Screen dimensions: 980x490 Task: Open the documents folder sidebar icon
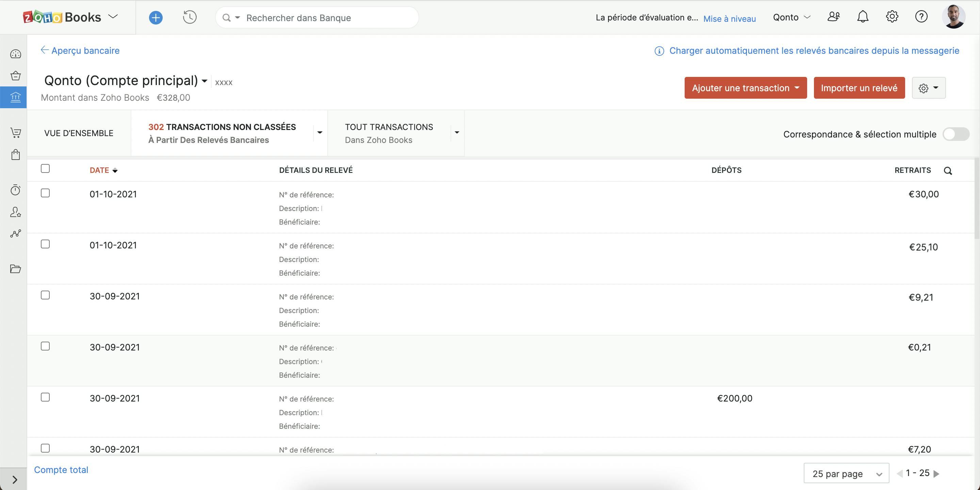15,269
